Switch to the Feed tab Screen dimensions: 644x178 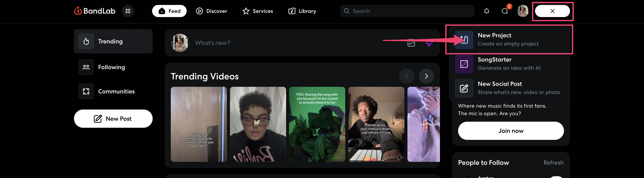pos(169,11)
